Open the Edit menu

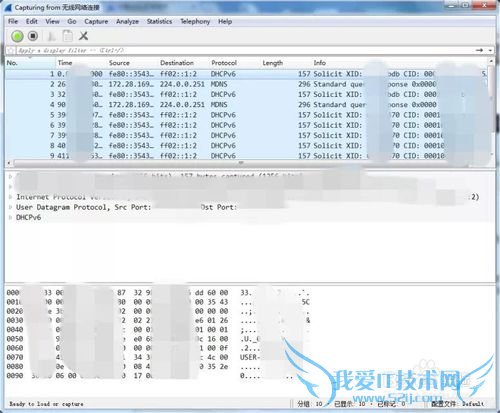pyautogui.click(x=32, y=21)
